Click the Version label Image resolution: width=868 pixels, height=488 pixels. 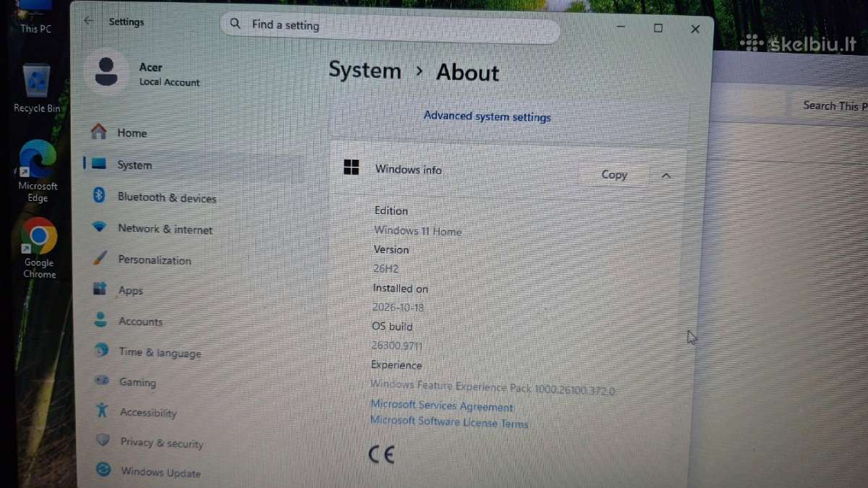coord(391,249)
